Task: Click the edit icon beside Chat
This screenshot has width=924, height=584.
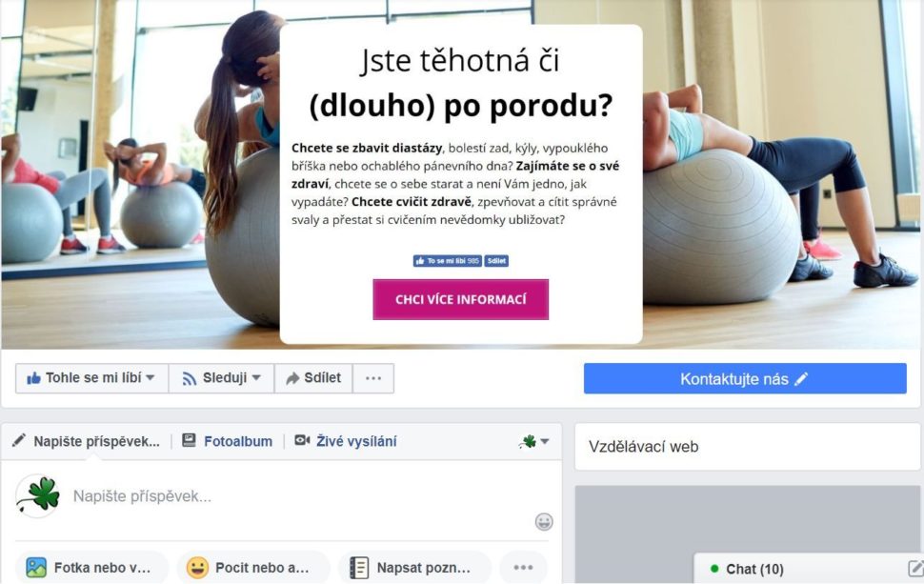Action: (915, 568)
